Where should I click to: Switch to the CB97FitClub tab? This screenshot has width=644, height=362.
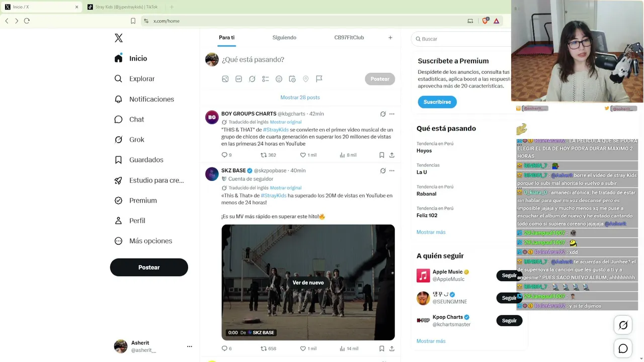(x=349, y=38)
